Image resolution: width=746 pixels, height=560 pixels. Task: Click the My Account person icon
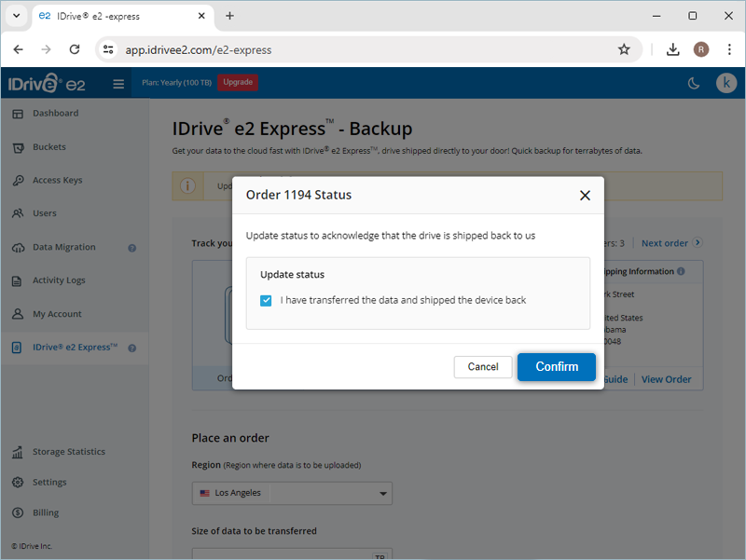click(18, 314)
